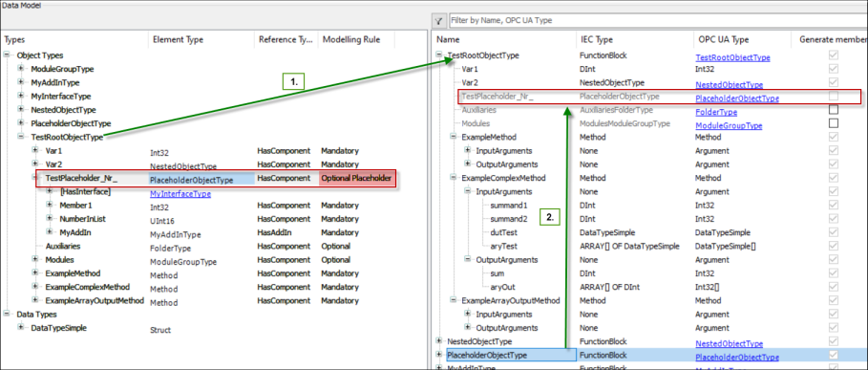The image size is (868, 370).
Task: Toggle Generate member checkbox for Var1
Action: (x=833, y=69)
